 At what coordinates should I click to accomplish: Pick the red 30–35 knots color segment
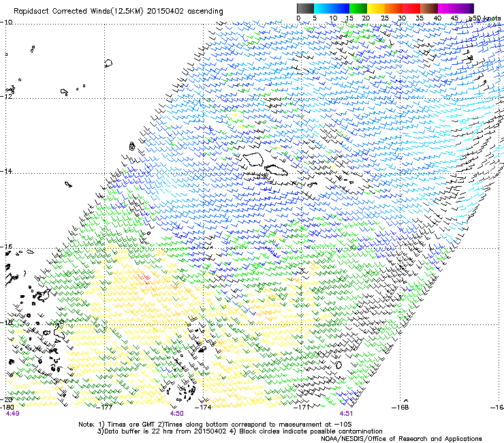click(x=411, y=8)
